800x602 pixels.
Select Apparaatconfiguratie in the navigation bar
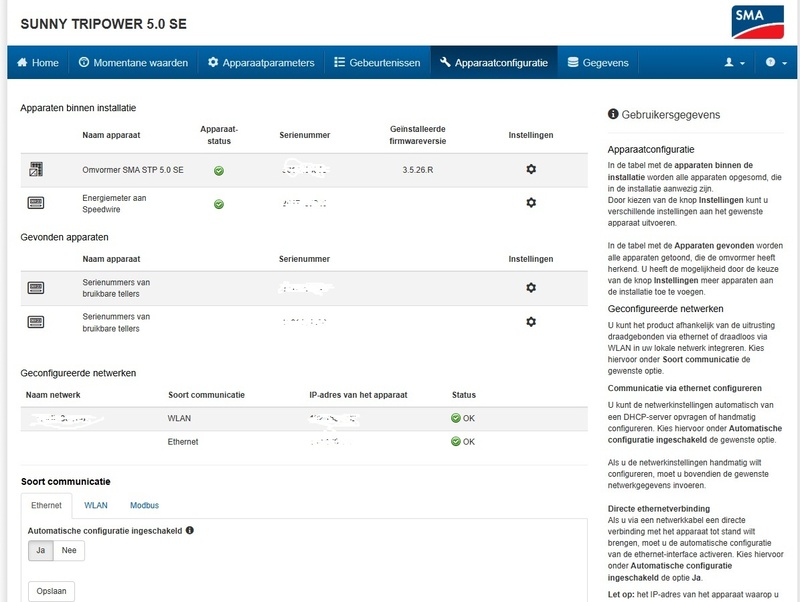494,62
